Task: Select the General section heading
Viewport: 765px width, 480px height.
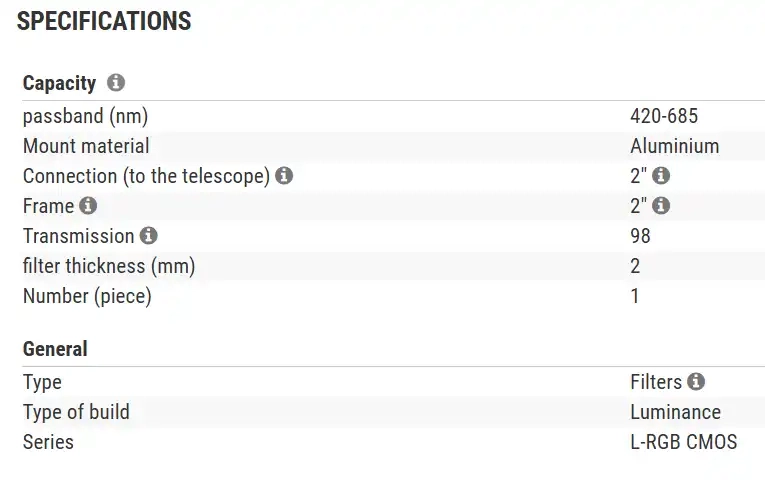Action: 55,349
